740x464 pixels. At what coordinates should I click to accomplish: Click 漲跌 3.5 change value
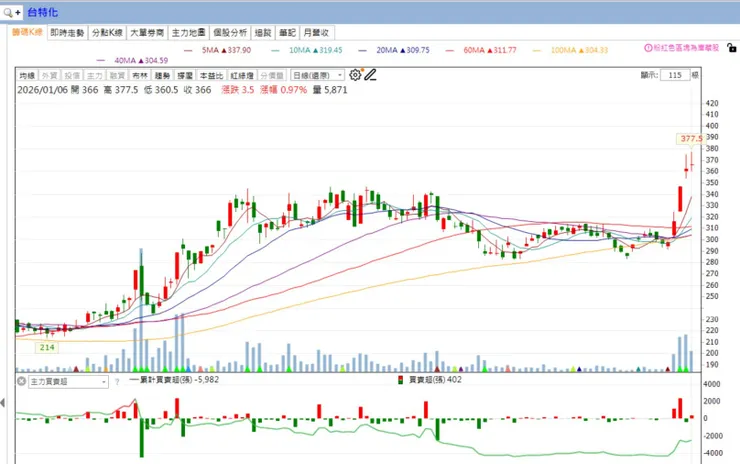point(238,90)
